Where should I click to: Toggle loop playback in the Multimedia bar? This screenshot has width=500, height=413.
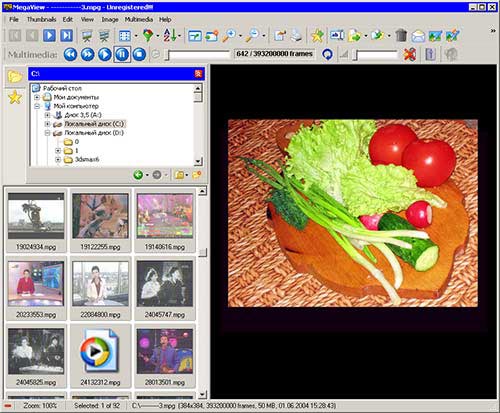(x=327, y=54)
